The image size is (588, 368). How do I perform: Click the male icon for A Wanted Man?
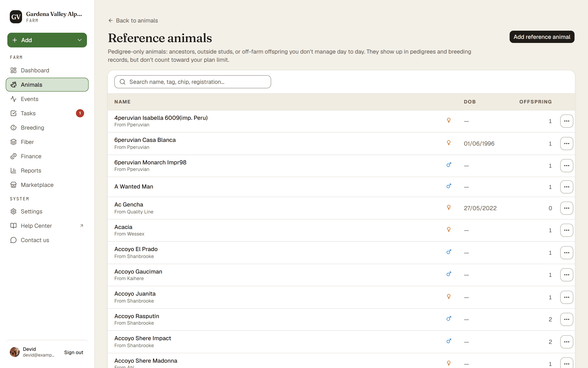click(x=449, y=186)
